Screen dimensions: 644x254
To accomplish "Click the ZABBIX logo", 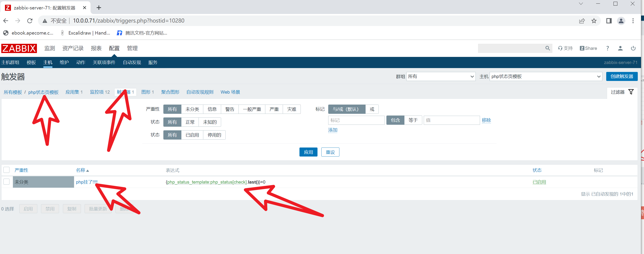I will (19, 48).
